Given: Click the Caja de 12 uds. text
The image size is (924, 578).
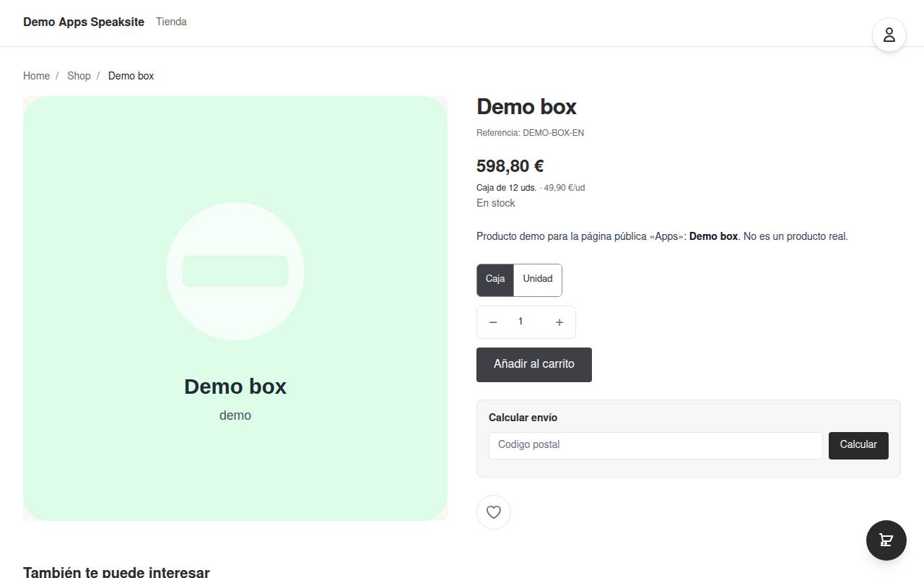Looking at the screenshot, I should 507,188.
